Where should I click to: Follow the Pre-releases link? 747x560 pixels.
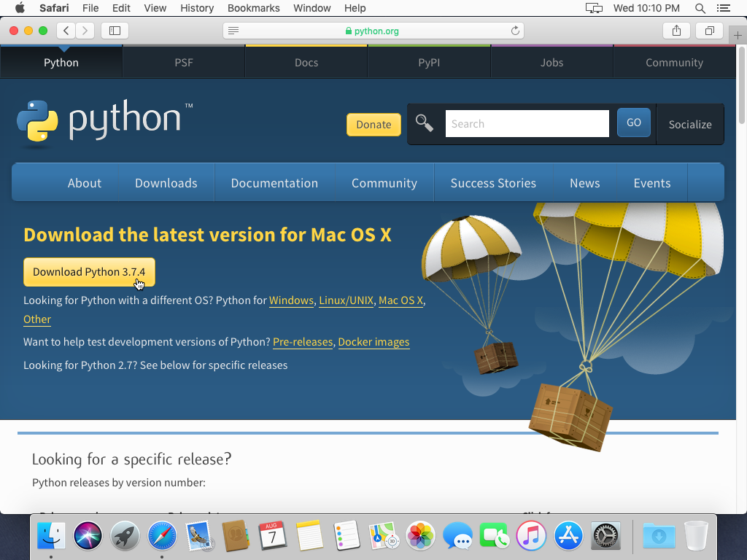pyautogui.click(x=303, y=342)
